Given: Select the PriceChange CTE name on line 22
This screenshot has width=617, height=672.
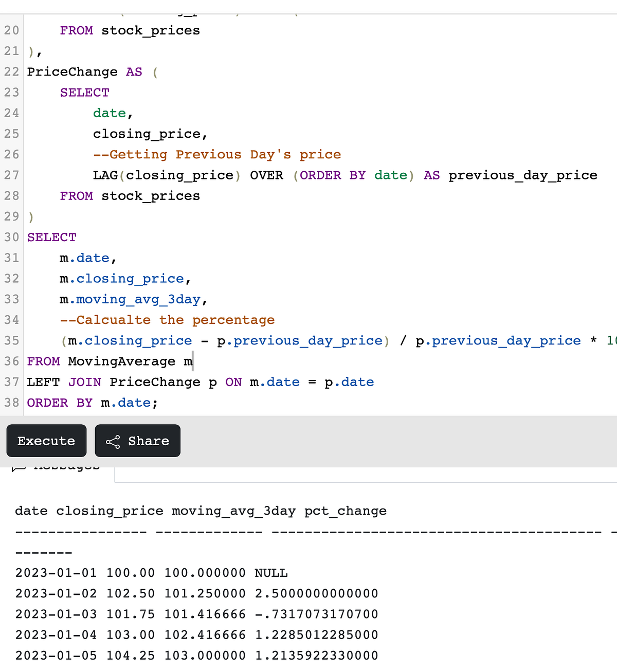Looking at the screenshot, I should tap(72, 71).
